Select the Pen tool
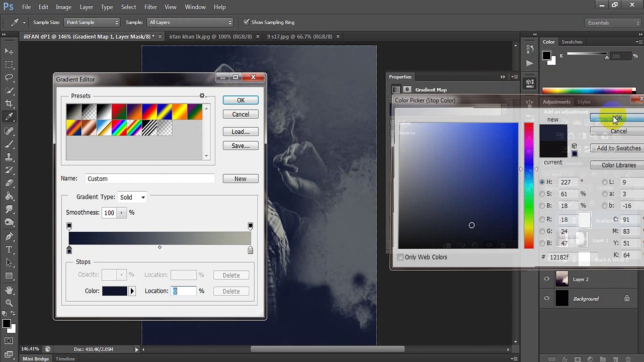Image resolution: width=644 pixels, height=362 pixels. [x=9, y=236]
